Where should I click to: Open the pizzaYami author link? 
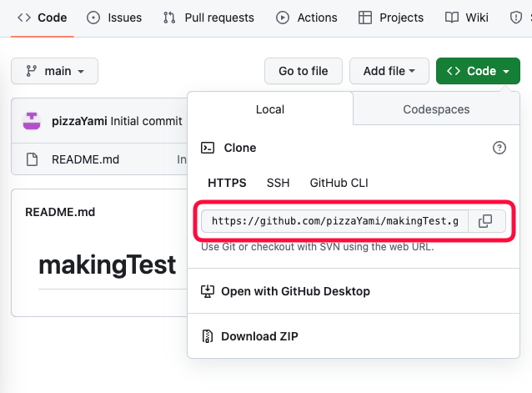click(79, 121)
